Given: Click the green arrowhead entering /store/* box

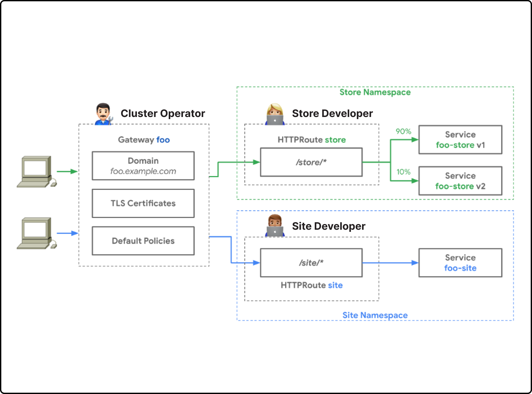Looking at the screenshot, I should pyautogui.click(x=257, y=162).
